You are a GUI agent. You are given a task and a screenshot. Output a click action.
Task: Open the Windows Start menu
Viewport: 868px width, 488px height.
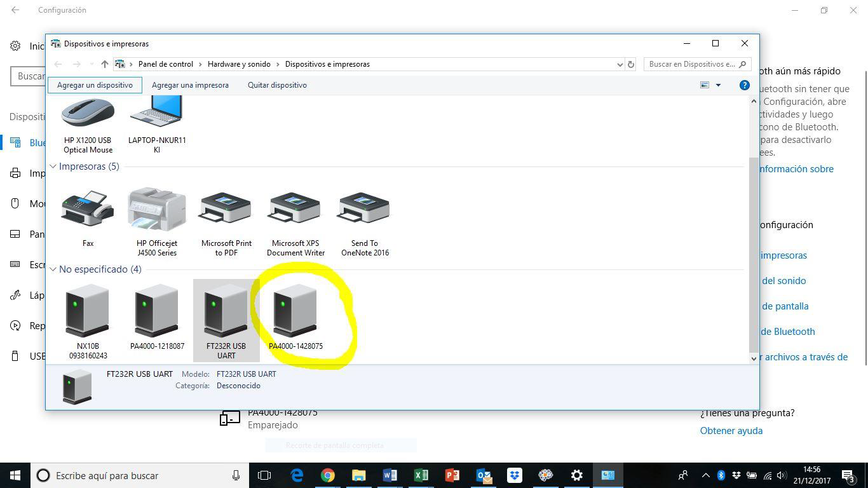coord(15,475)
